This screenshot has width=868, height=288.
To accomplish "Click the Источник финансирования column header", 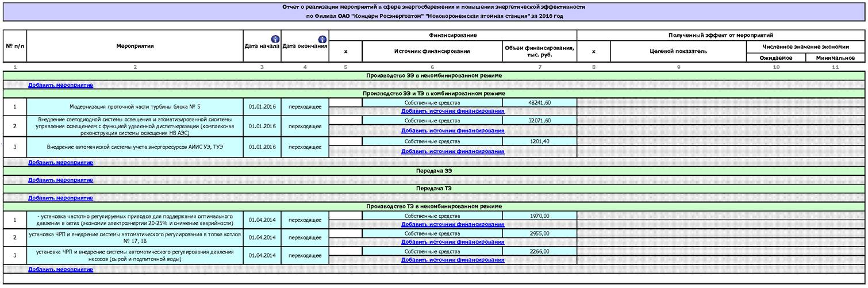I will click(432, 51).
